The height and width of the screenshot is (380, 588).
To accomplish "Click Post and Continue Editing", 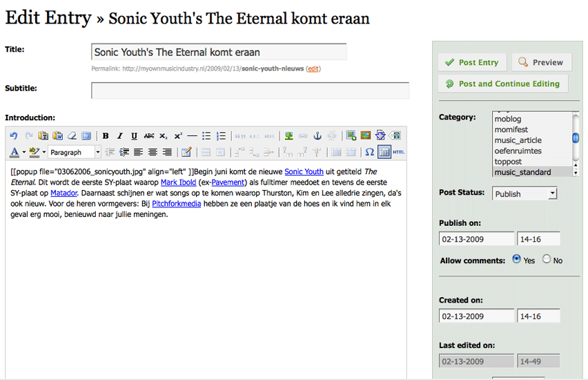I will click(x=503, y=84).
